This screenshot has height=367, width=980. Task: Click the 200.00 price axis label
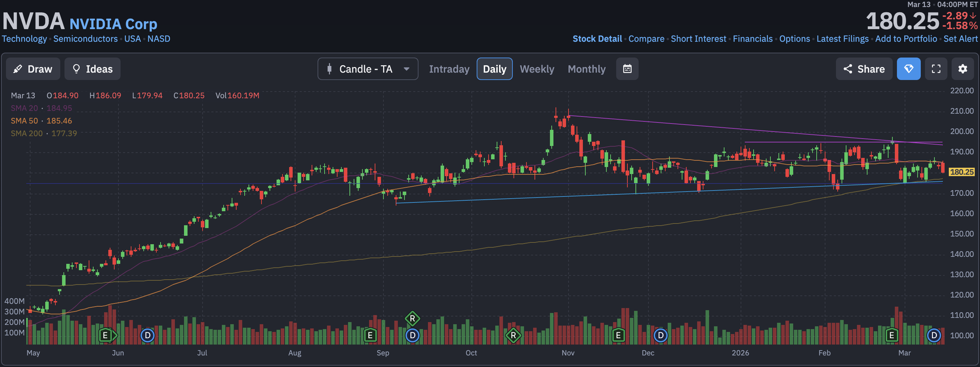pyautogui.click(x=962, y=131)
